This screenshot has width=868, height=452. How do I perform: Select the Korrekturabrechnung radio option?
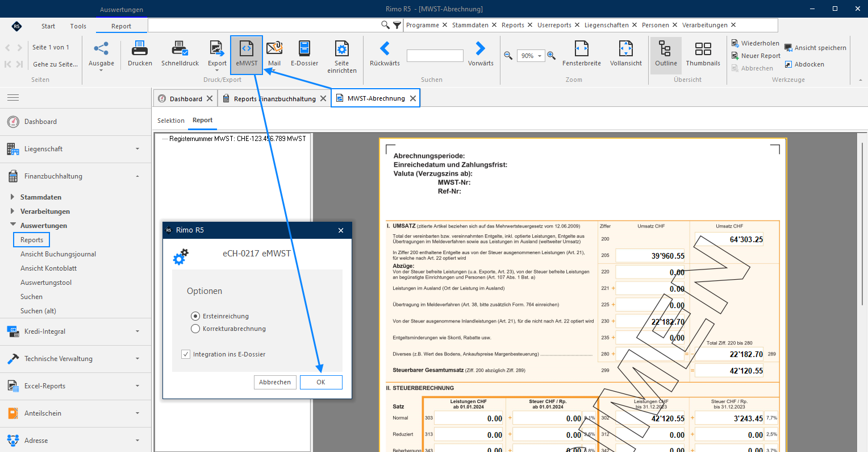(195, 329)
